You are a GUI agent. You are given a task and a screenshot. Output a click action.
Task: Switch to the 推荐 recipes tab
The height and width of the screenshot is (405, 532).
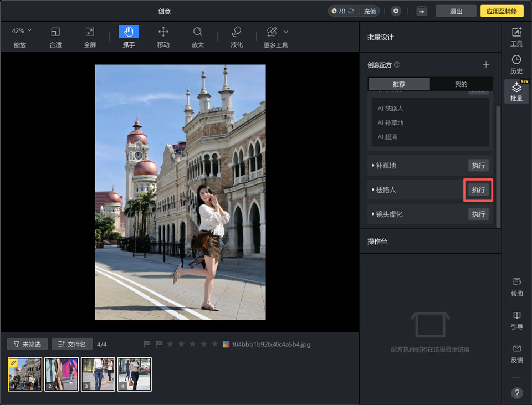[x=399, y=84]
